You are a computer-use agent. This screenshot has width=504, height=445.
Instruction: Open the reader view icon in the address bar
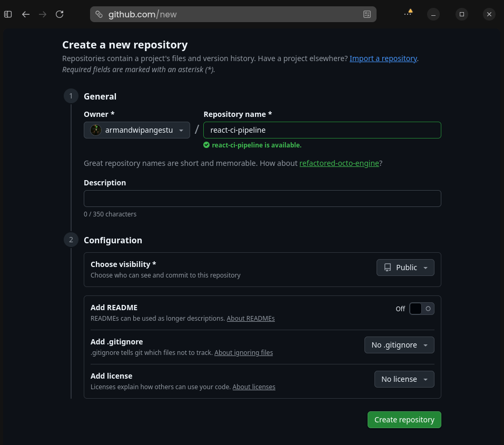pyautogui.click(x=367, y=14)
